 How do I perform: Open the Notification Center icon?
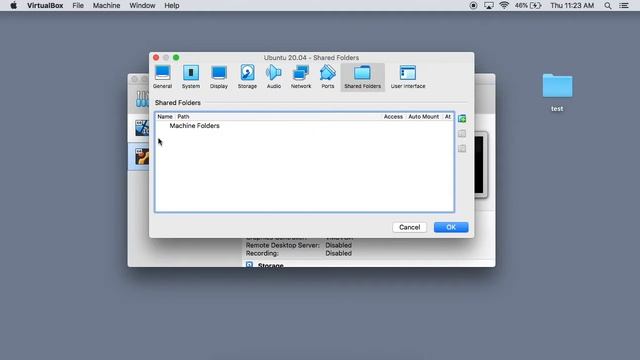[624, 6]
